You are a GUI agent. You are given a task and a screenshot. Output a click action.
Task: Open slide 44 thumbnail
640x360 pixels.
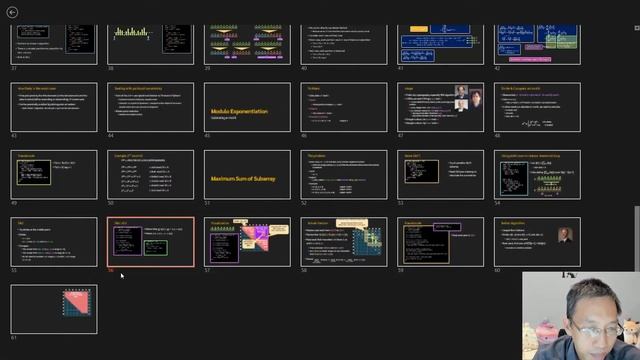(151, 107)
